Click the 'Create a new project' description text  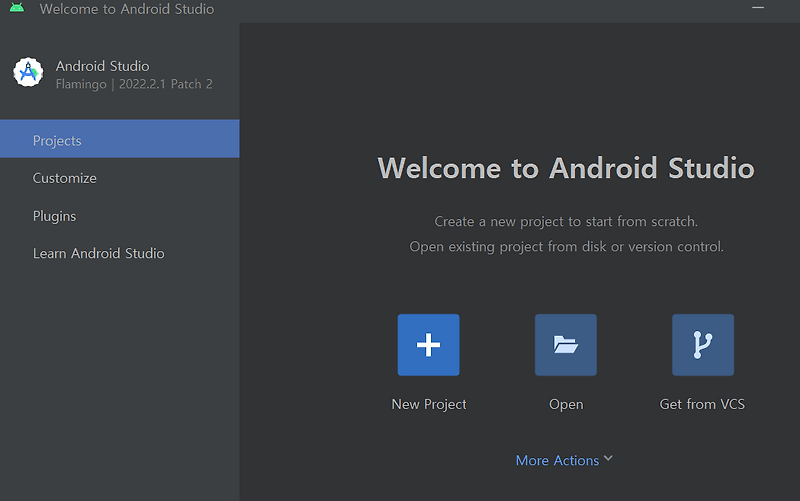pyautogui.click(x=566, y=221)
